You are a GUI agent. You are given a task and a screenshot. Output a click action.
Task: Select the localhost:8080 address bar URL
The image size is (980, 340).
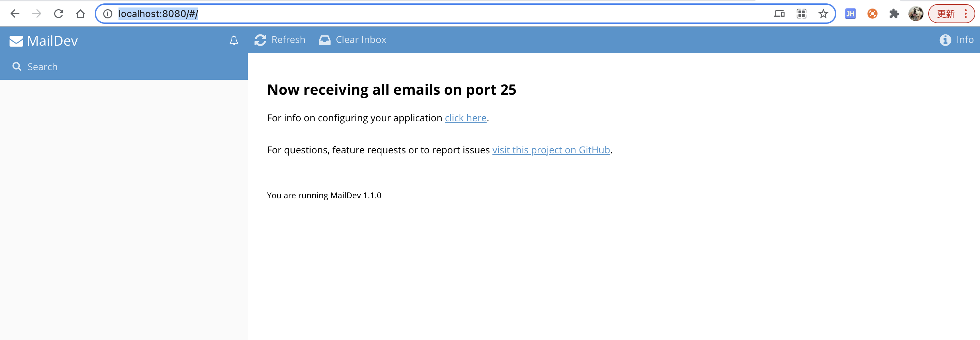158,14
